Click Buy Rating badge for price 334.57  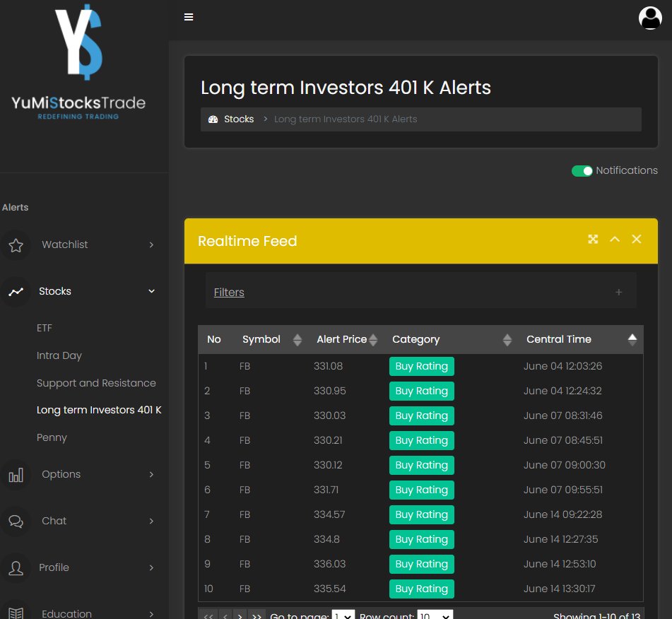(422, 515)
